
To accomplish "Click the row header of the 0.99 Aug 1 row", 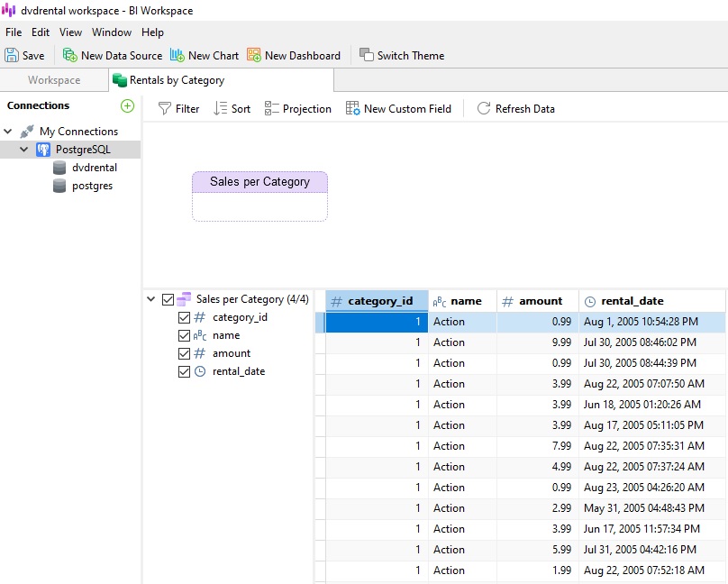I will [x=320, y=322].
